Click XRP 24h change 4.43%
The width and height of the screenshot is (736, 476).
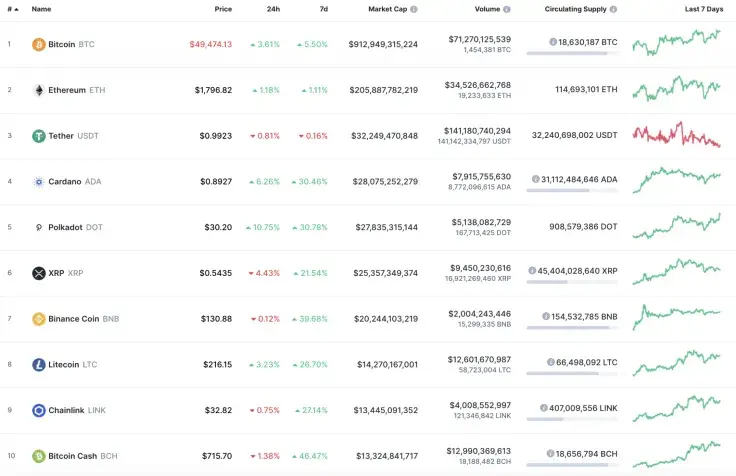tap(264, 273)
